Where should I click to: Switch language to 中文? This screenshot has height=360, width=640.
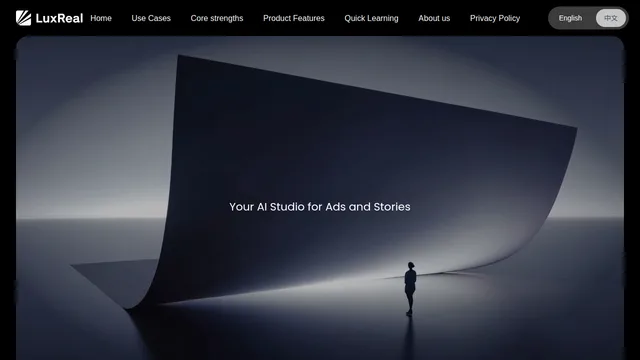611,18
